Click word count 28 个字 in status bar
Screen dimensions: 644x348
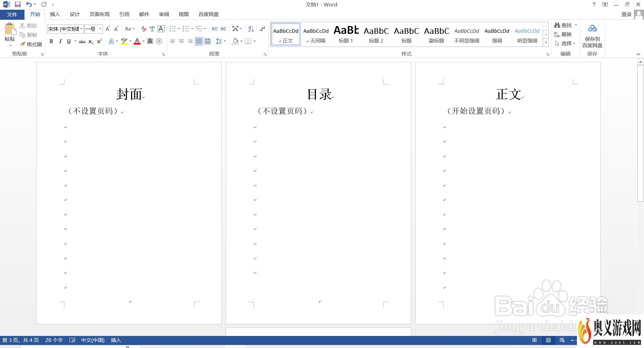(54, 340)
